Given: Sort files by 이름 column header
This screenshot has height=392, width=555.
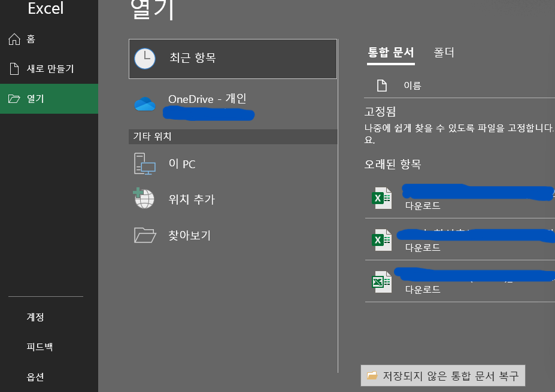Looking at the screenshot, I should tap(413, 86).
